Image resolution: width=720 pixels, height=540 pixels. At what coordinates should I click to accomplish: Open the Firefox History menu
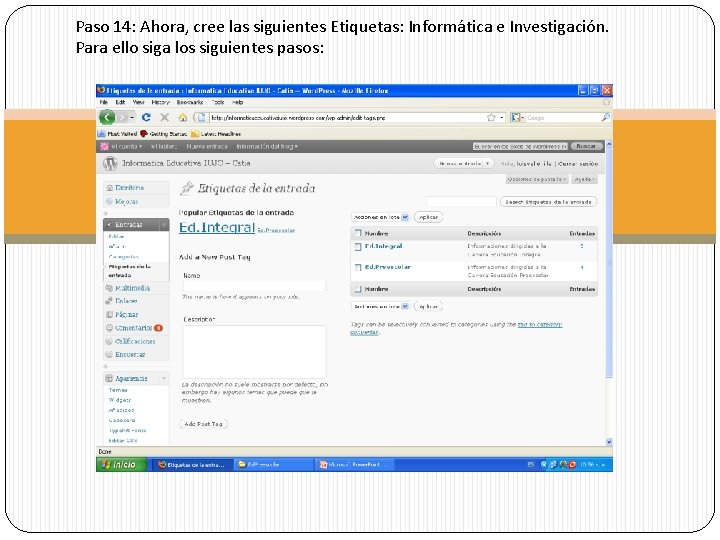(160, 102)
